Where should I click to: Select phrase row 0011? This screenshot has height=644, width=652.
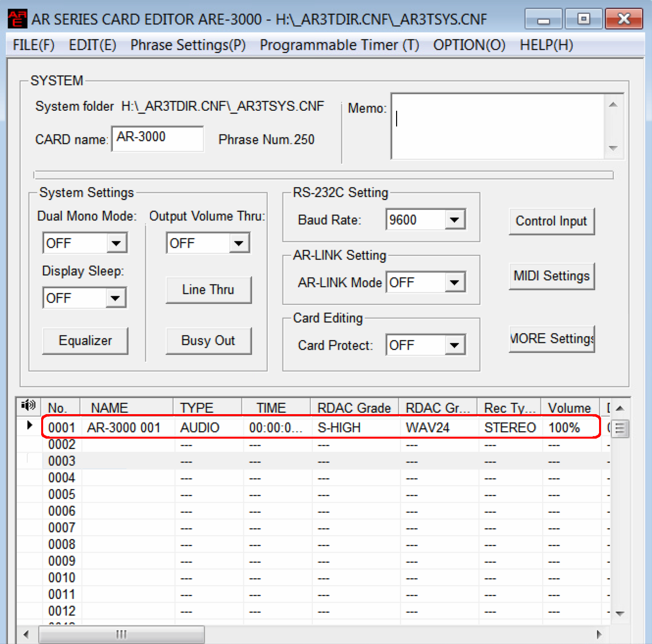[x=314, y=594]
